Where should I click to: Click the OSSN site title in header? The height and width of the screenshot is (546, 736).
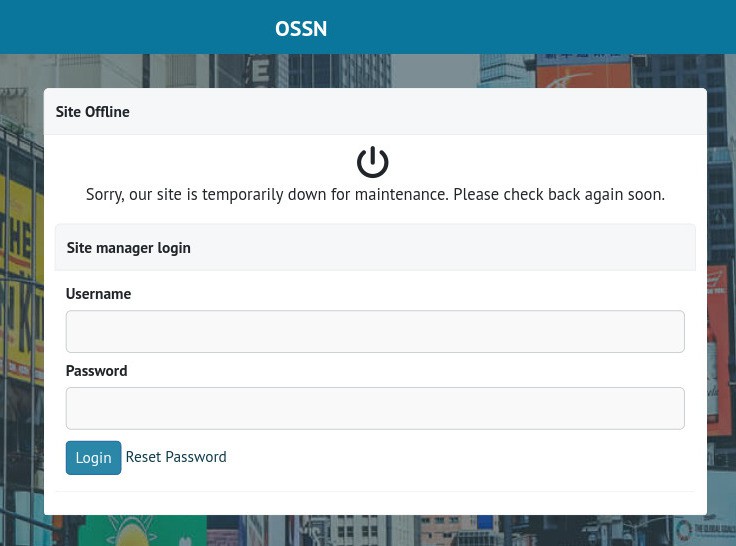pyautogui.click(x=301, y=28)
